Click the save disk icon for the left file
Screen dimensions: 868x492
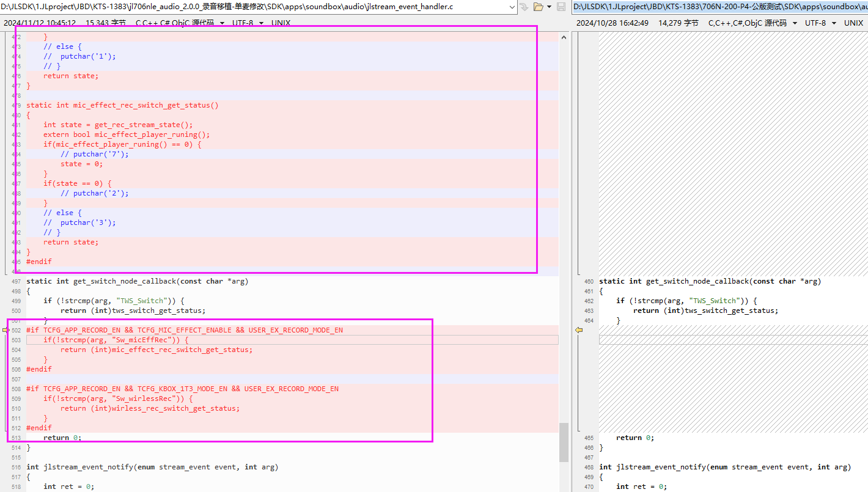(561, 7)
